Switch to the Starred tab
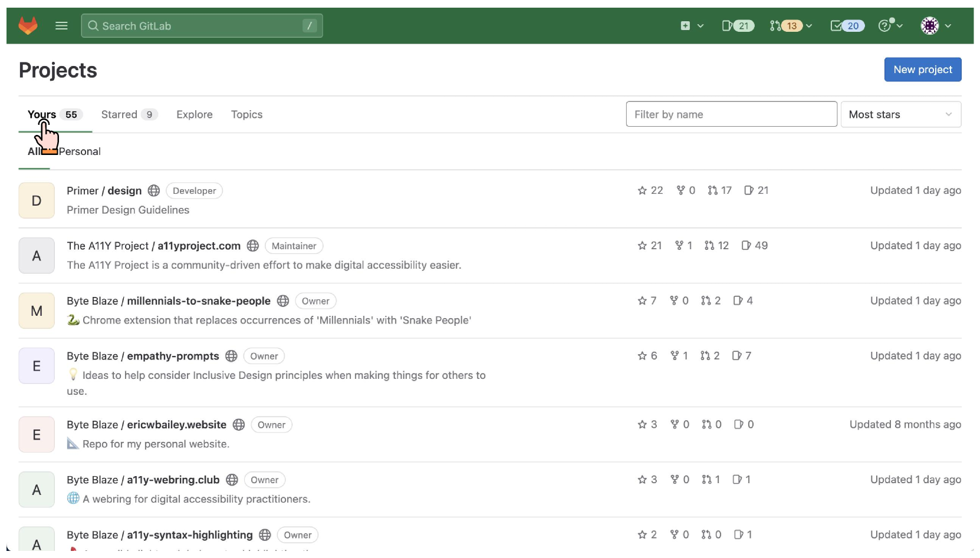The width and height of the screenshot is (980, 558). point(119,114)
